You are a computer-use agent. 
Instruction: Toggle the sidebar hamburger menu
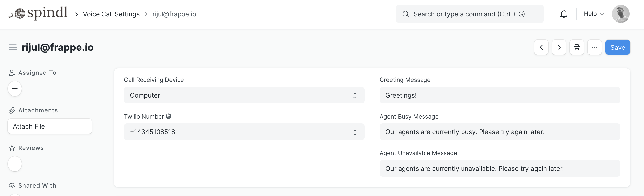[x=13, y=47]
